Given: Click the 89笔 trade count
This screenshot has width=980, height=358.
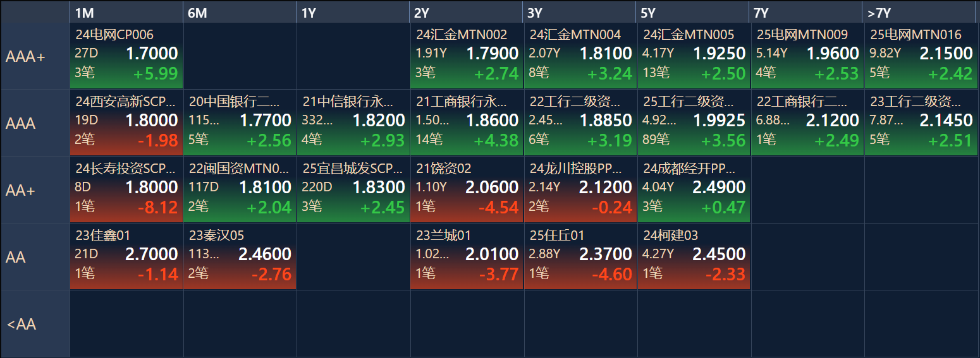Looking at the screenshot, I should [656, 140].
